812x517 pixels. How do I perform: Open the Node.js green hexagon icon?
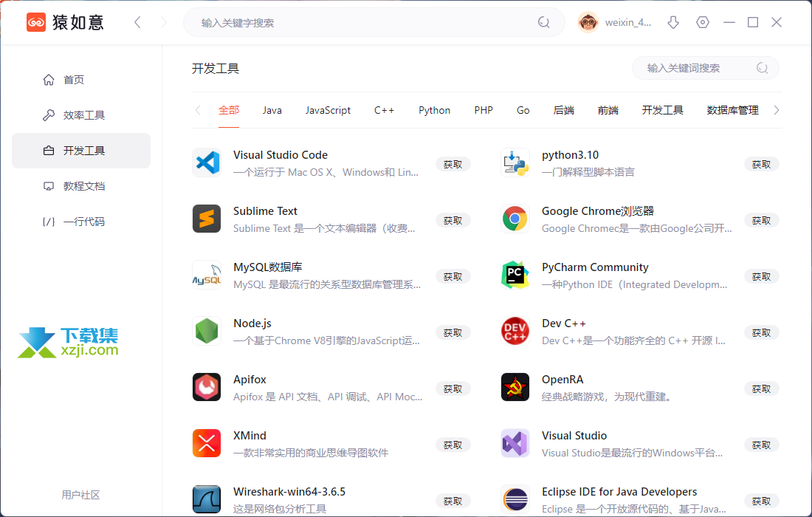pos(207,331)
